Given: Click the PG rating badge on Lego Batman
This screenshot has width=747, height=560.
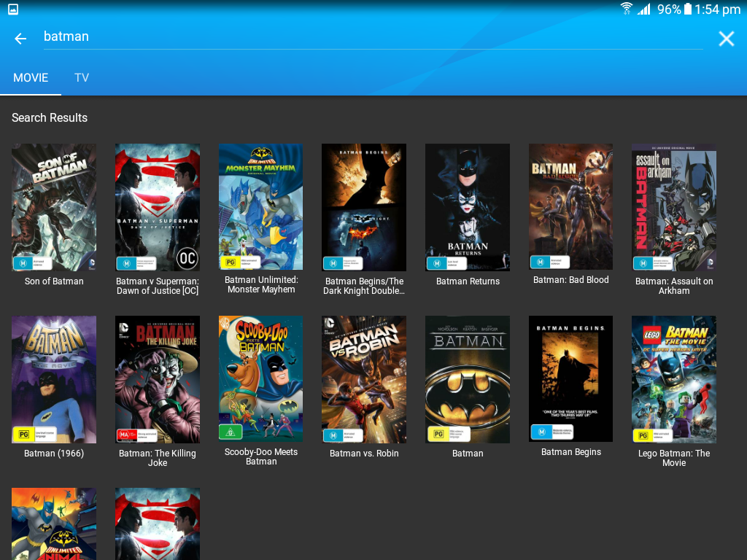Looking at the screenshot, I should tap(653, 435).
